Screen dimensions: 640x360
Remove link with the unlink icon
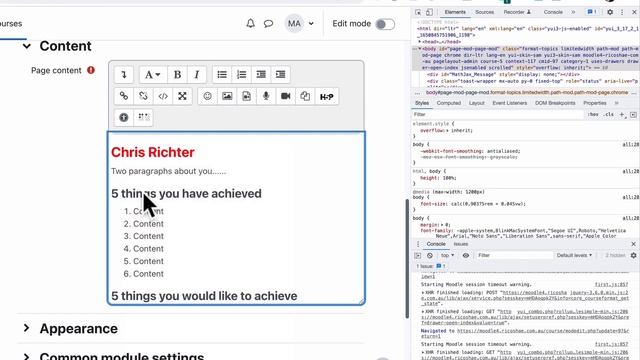click(x=143, y=96)
